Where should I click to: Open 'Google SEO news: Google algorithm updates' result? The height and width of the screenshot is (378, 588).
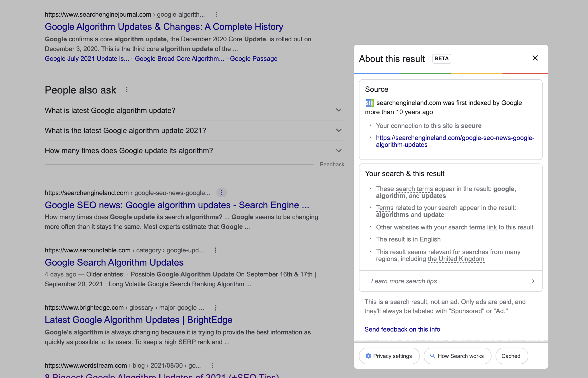(x=177, y=205)
